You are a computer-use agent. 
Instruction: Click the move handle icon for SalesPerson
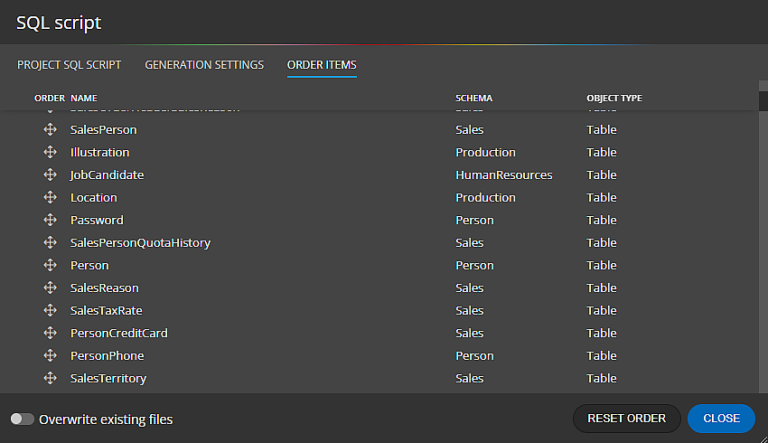click(x=50, y=130)
